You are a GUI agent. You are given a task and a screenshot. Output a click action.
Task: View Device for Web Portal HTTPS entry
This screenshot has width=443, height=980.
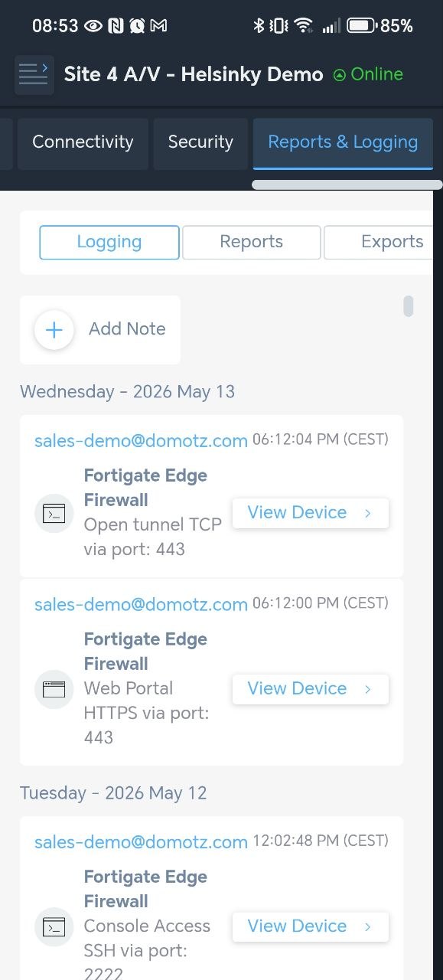pos(311,689)
